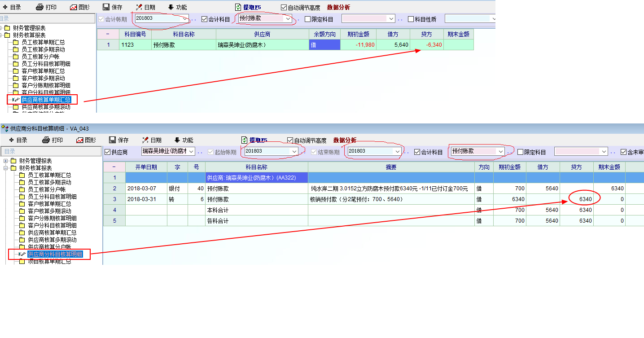This screenshot has width=644, height=338.
Task: Click 数据分析 in the VA_043 window toolbar
Action: (345, 140)
